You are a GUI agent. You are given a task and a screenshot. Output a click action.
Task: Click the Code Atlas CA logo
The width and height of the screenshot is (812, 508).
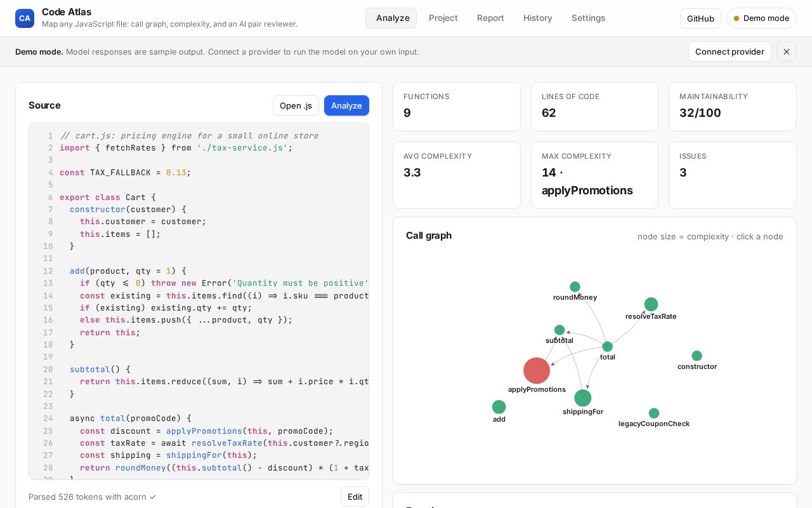coord(25,18)
